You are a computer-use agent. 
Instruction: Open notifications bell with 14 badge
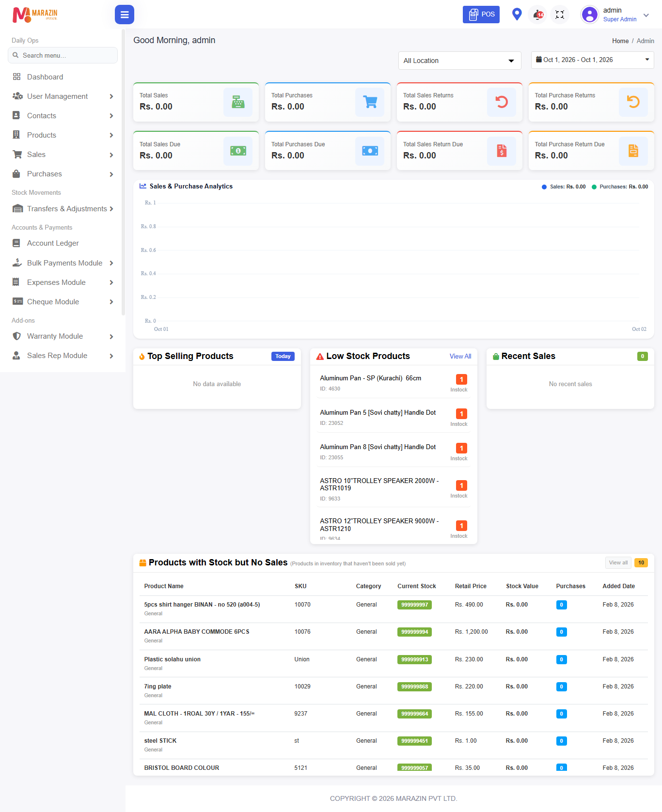(538, 15)
